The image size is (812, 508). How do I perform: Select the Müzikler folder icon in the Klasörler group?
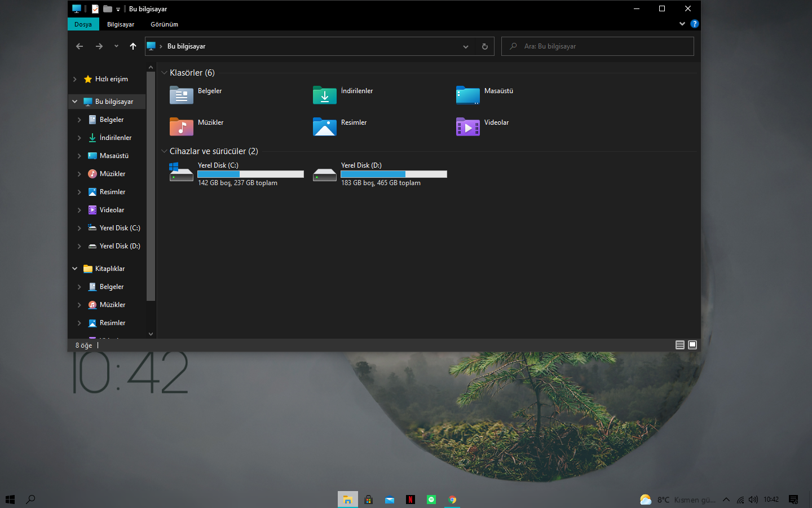coord(182,126)
